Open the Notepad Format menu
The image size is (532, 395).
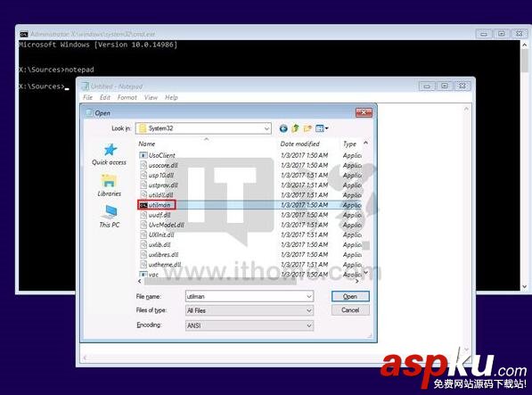click(127, 97)
